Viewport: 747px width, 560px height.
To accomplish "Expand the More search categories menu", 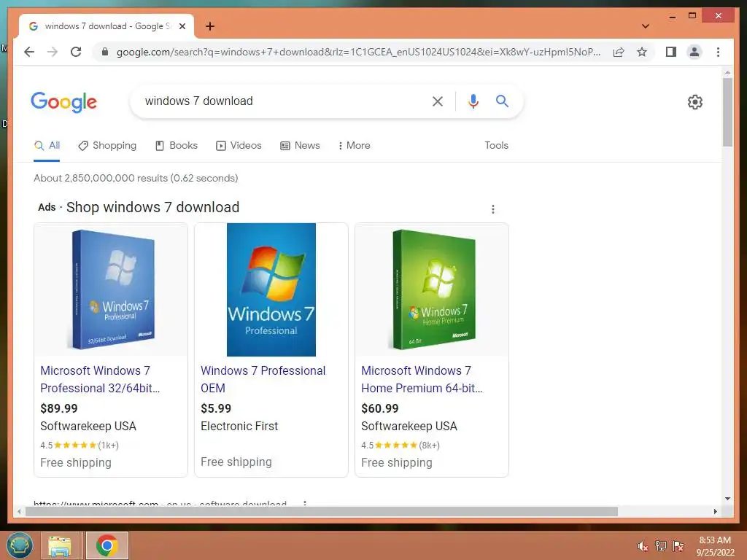I will (x=354, y=146).
